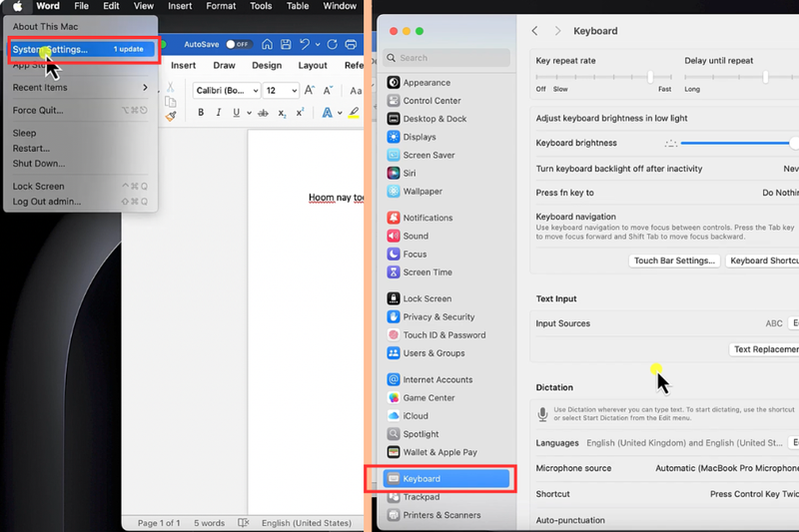The height and width of the screenshot is (532, 799).
Task: Open Trackpad in settings sidebar
Action: point(420,497)
